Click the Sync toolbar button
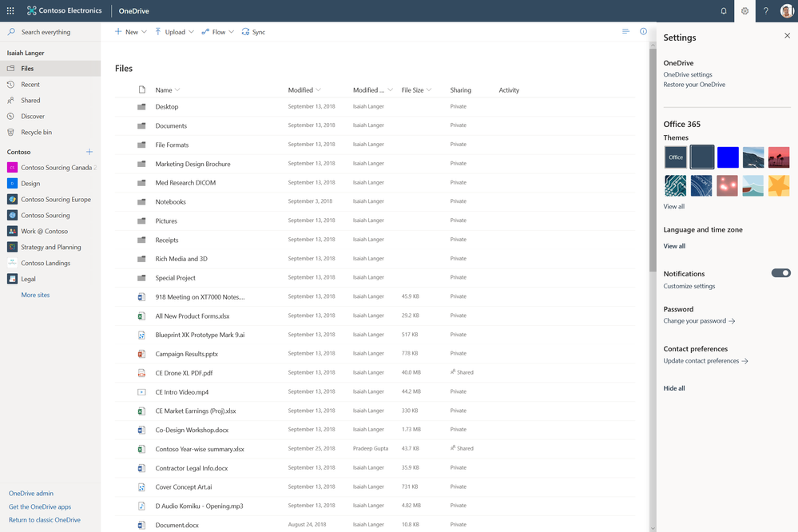The image size is (798, 532). (x=253, y=32)
